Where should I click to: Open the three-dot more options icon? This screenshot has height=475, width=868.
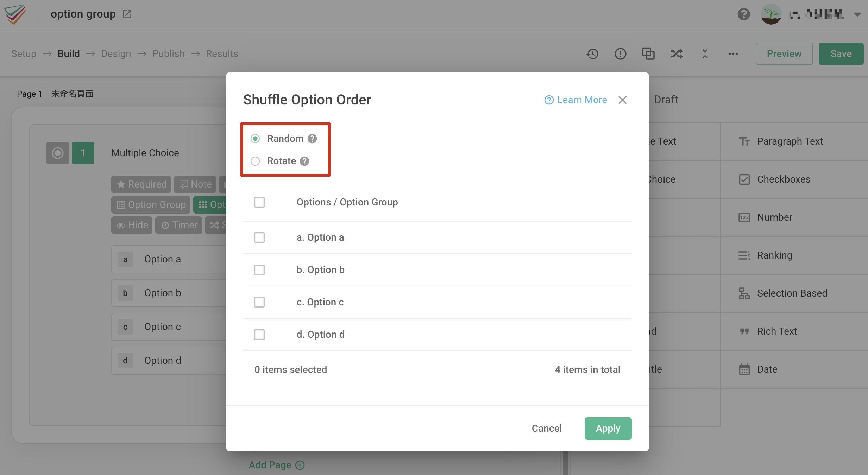pos(733,53)
